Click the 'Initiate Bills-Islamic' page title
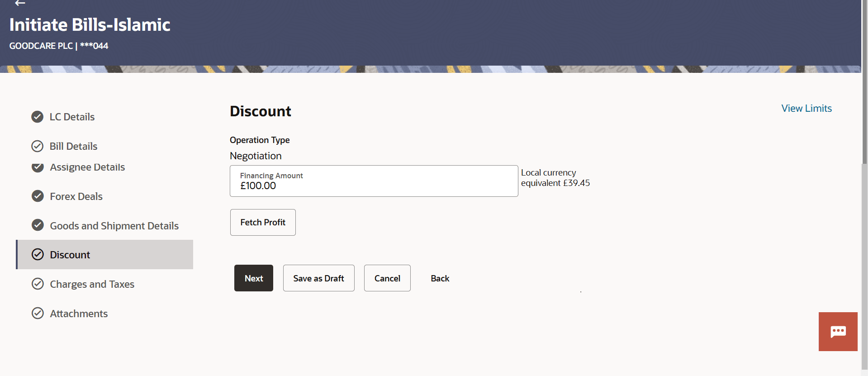868x376 pixels. 90,24
